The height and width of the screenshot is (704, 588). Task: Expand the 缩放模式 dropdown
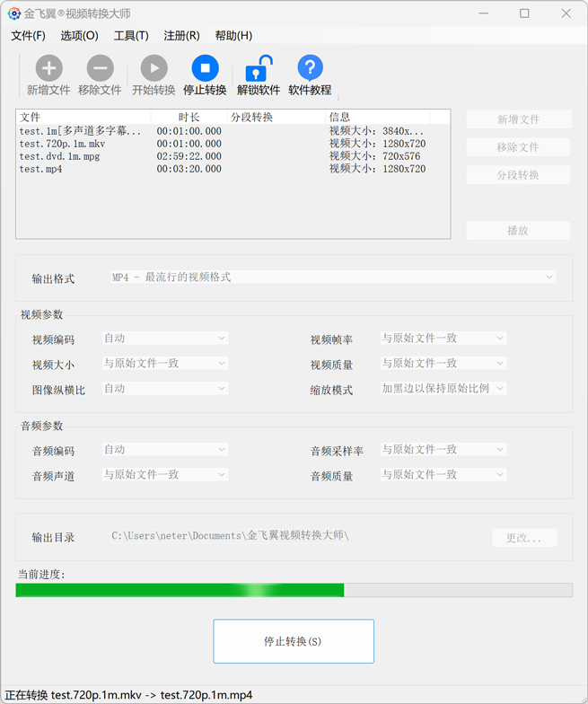point(443,388)
